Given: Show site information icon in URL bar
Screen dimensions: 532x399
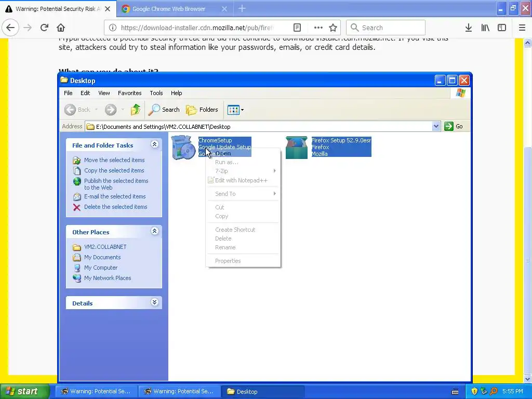Looking at the screenshot, I should [113, 28].
